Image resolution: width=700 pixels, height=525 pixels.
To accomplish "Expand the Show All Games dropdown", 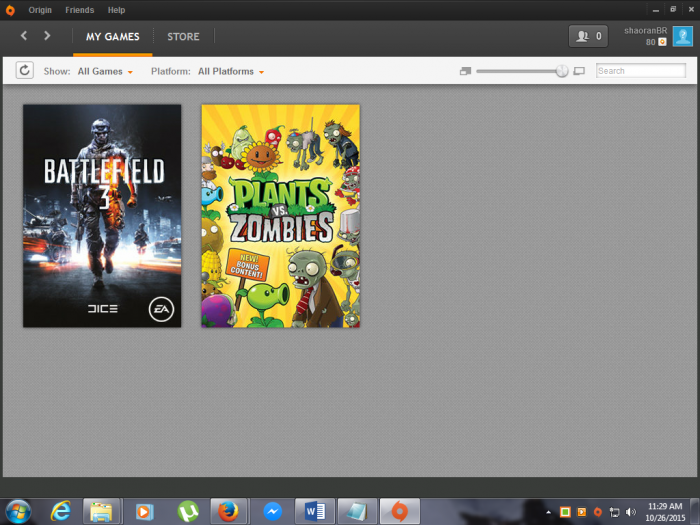I will pyautogui.click(x=105, y=71).
